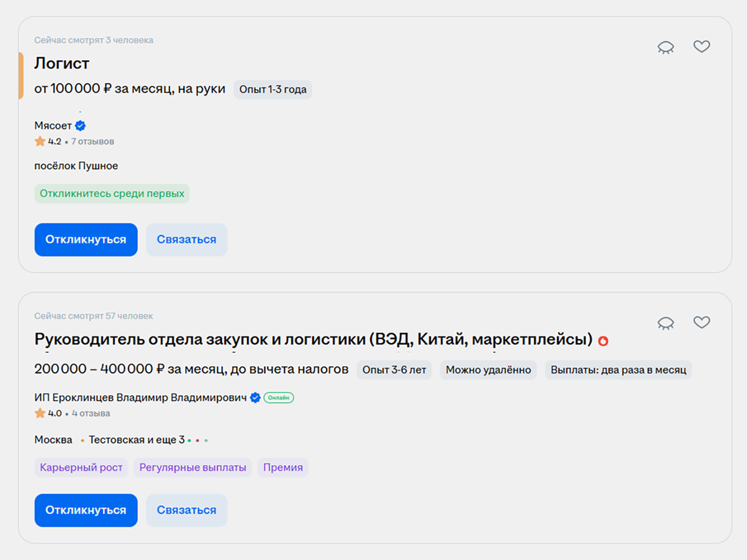
Task: Contact the Мясоет employer via Связаться
Action: click(x=186, y=240)
